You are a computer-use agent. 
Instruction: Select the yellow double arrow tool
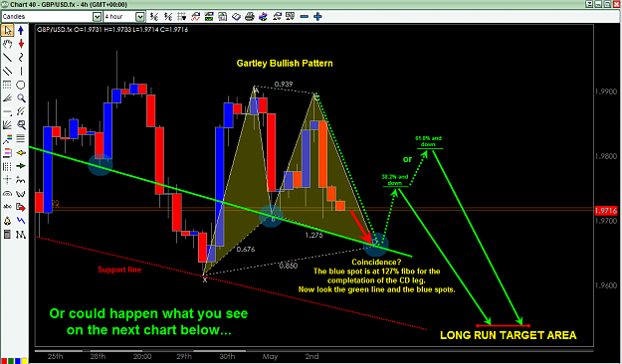pos(21,152)
